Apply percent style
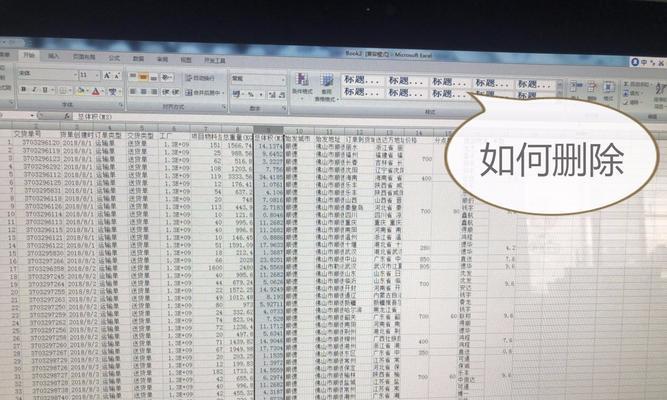667x400 pixels. [x=251, y=94]
